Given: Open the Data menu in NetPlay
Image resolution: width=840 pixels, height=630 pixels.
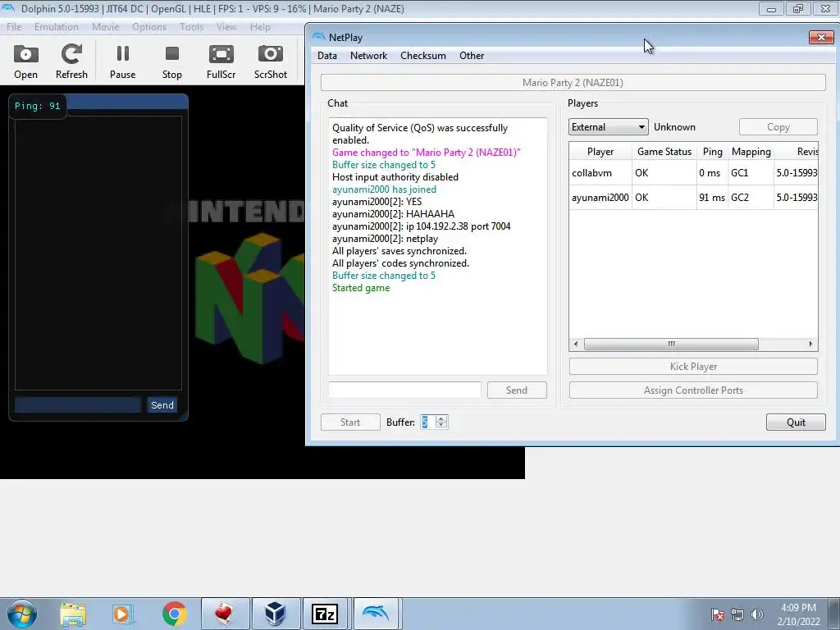Looking at the screenshot, I should [326, 56].
